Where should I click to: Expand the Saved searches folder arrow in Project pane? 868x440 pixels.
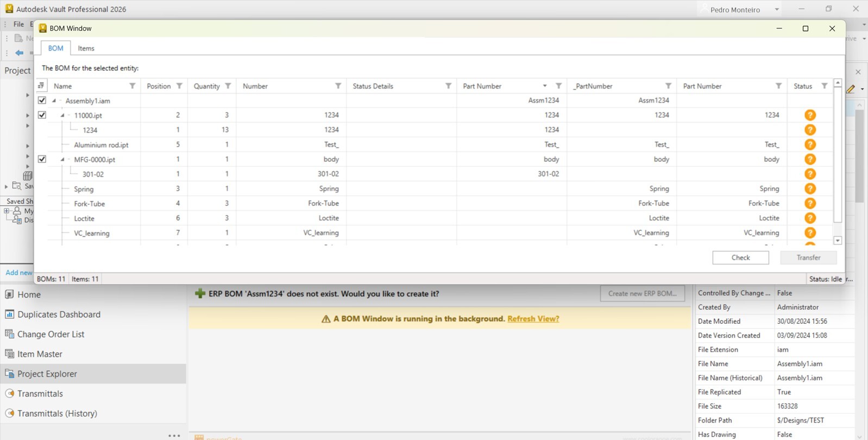[x=6, y=186]
